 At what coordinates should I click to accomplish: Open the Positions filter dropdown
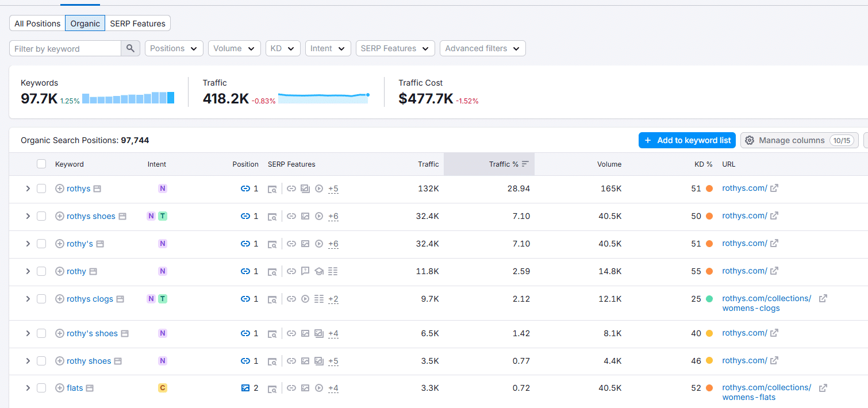click(174, 48)
